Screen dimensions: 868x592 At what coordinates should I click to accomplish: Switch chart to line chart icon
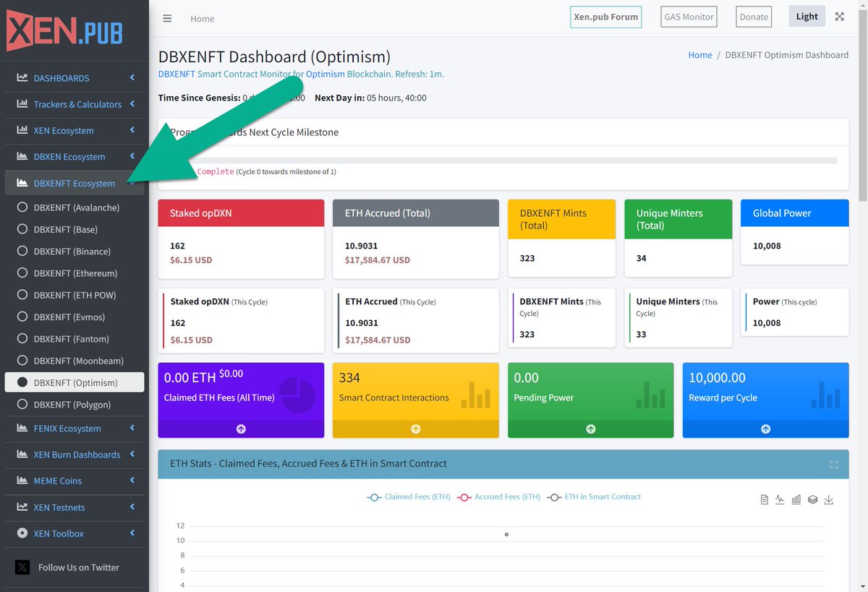pos(780,499)
